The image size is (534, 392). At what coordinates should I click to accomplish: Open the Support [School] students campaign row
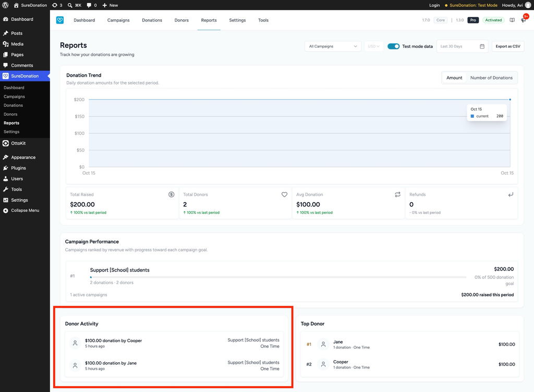click(292, 276)
